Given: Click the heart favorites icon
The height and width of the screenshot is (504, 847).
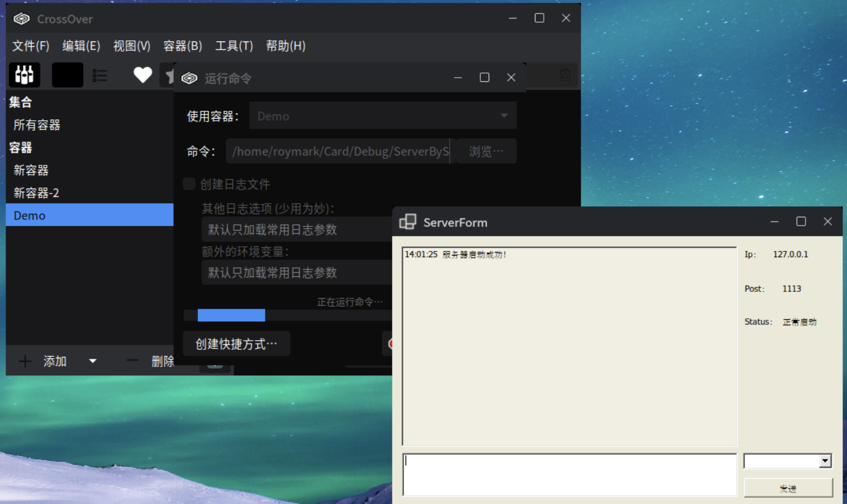Looking at the screenshot, I should coord(142,75).
